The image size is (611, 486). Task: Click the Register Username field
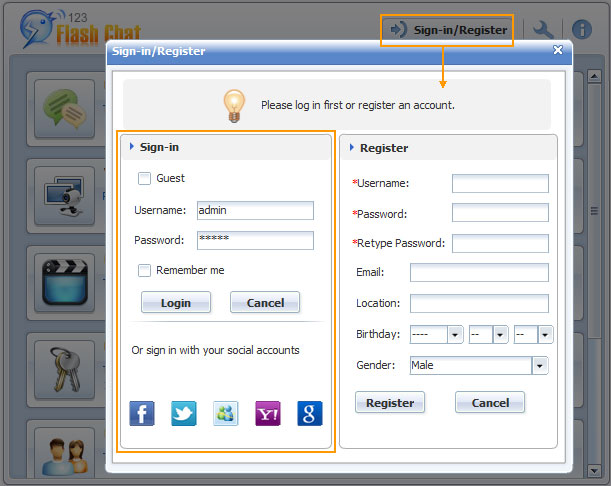pyautogui.click(x=500, y=183)
